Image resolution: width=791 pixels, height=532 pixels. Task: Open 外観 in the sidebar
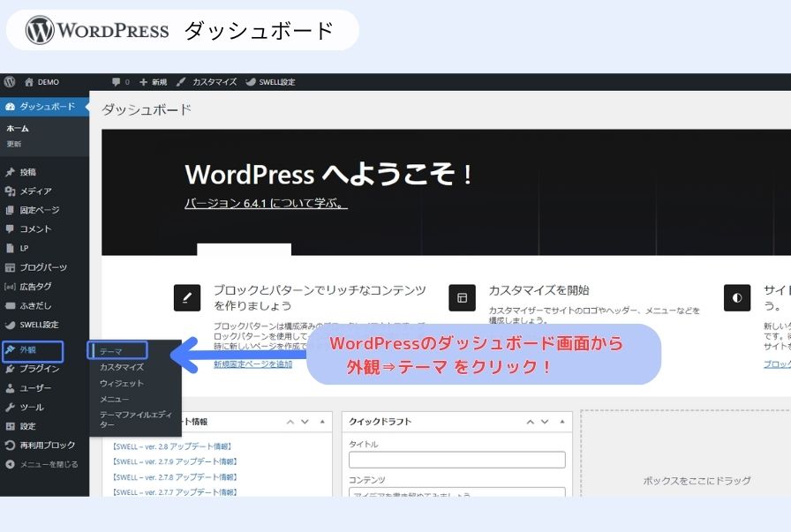click(33, 350)
